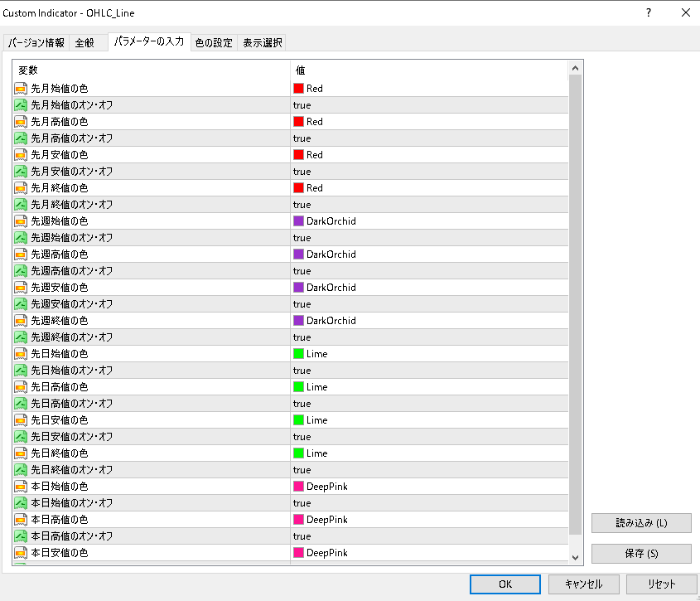
Task: Toggle the true value of 先週高値のオン・オフ
Action: (302, 271)
